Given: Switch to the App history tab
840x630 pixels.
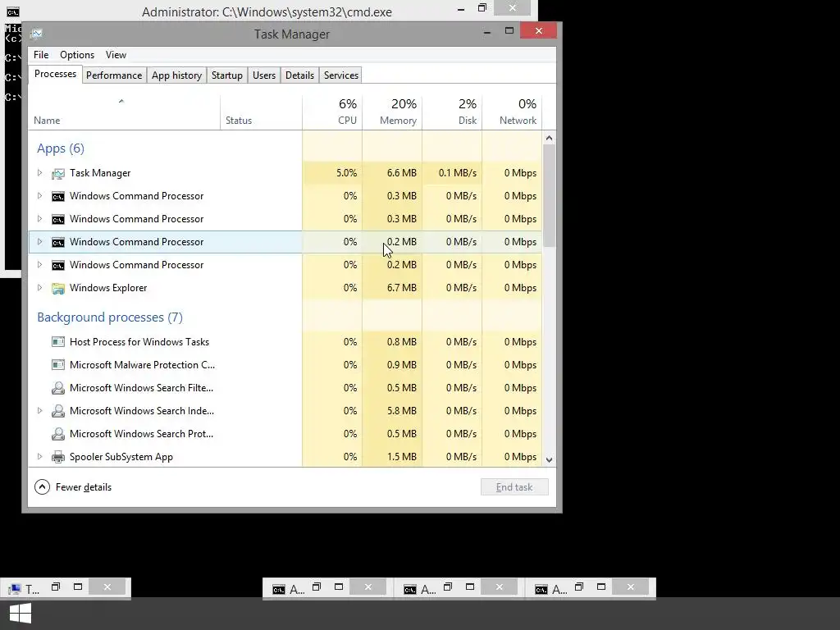Looking at the screenshot, I should (x=177, y=75).
